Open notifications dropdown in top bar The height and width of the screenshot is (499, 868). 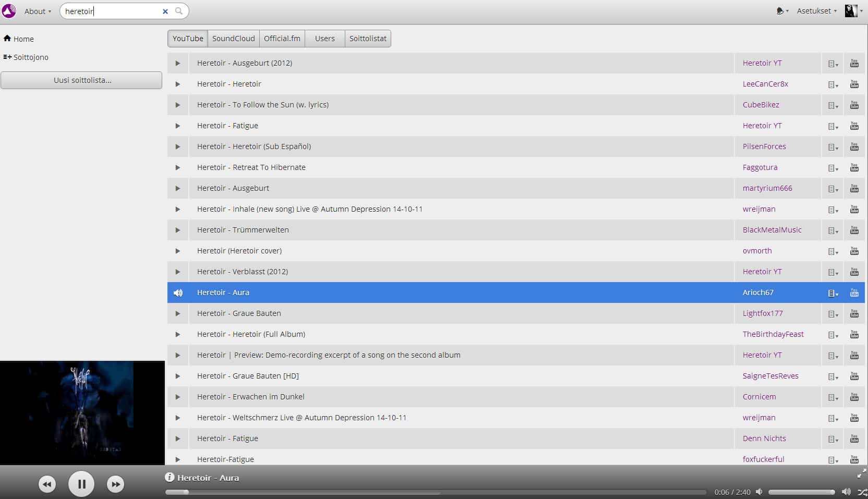(x=782, y=11)
